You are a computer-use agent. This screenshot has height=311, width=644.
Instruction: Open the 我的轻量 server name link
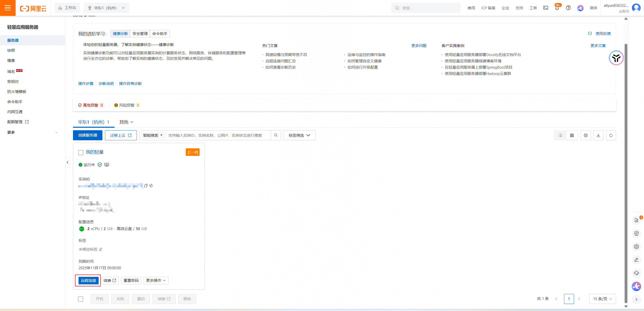tap(95, 152)
